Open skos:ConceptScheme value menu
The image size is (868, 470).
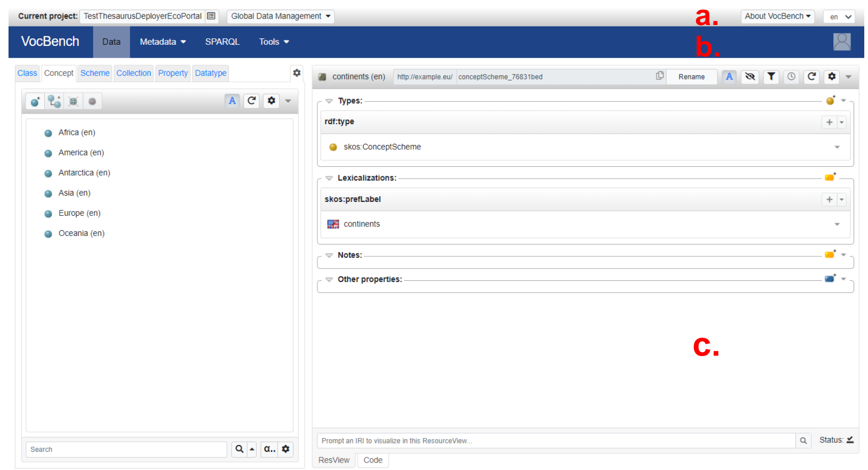[x=837, y=147]
